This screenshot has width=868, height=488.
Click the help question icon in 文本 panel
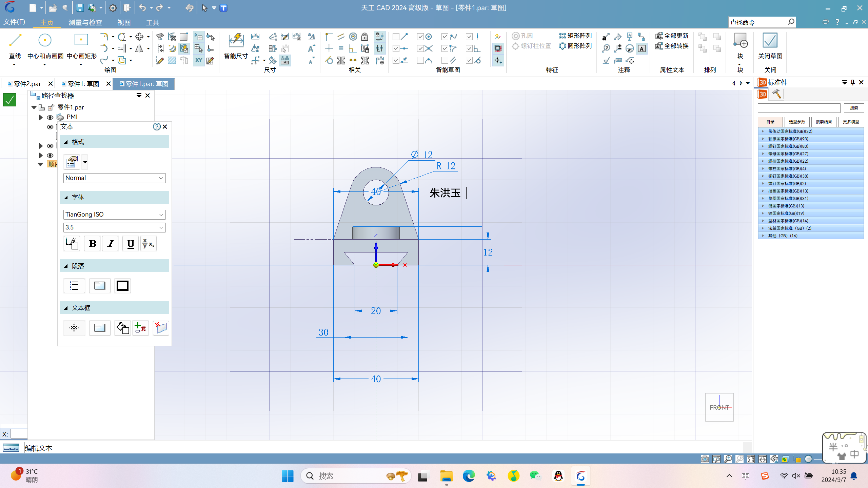coord(157,126)
